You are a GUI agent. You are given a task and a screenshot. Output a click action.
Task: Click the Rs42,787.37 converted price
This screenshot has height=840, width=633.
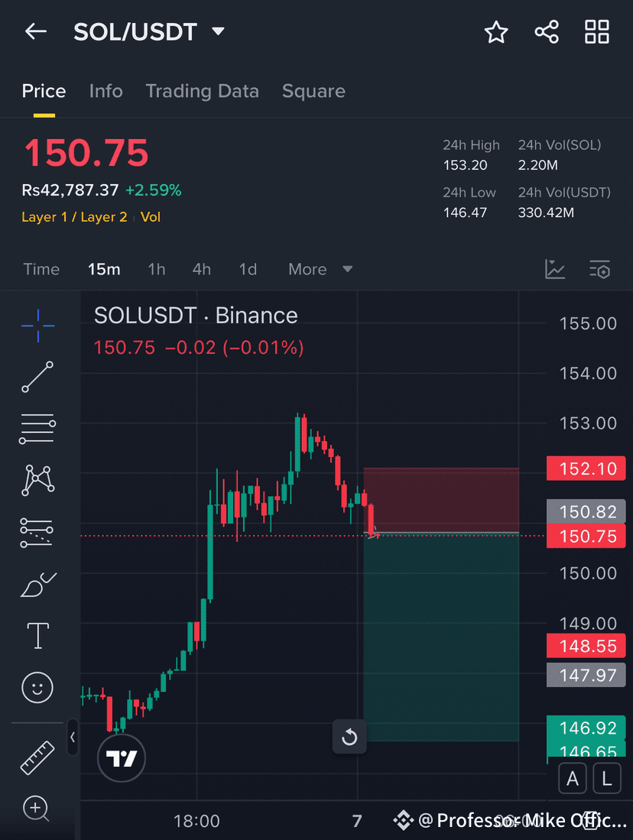tap(70, 190)
